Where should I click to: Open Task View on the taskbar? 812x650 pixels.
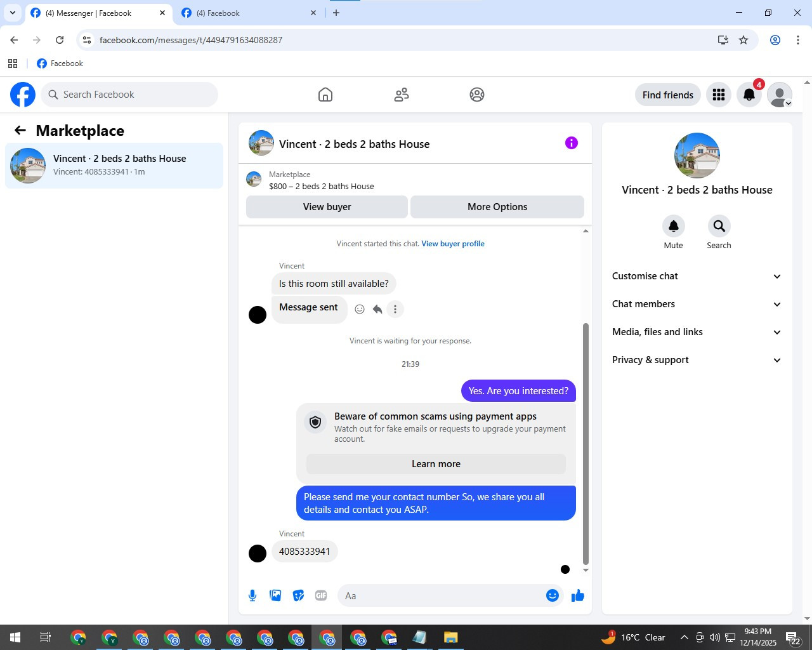[x=46, y=637]
